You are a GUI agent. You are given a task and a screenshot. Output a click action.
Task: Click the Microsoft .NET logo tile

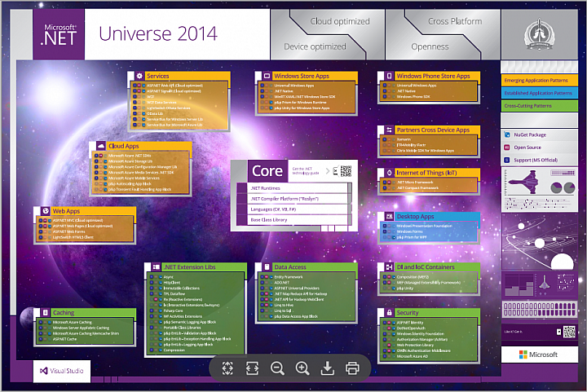tap(60, 34)
